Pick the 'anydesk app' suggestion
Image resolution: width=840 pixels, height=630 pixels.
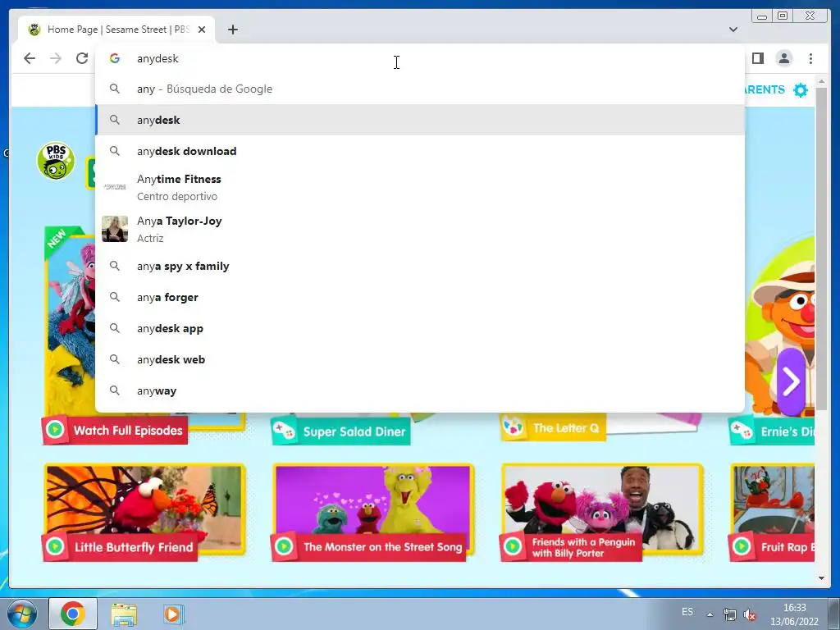click(420, 328)
